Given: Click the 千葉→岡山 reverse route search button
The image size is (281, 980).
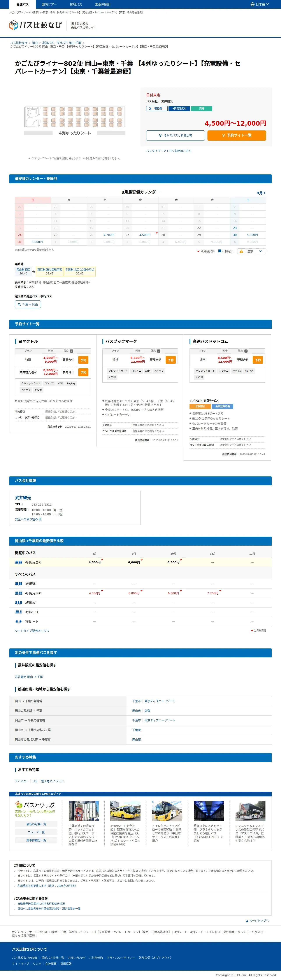Looking at the screenshot, I should point(28,304).
